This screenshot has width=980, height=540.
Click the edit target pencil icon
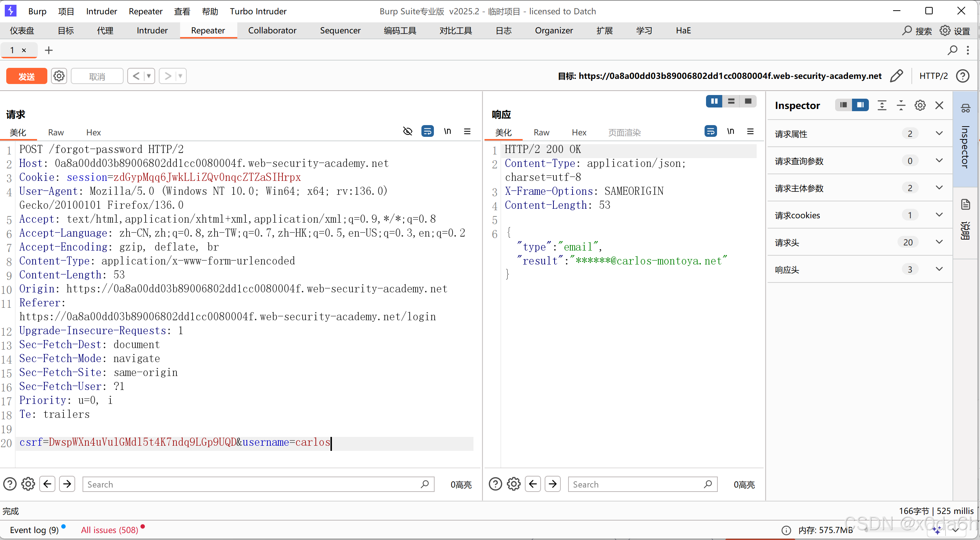[x=897, y=76]
